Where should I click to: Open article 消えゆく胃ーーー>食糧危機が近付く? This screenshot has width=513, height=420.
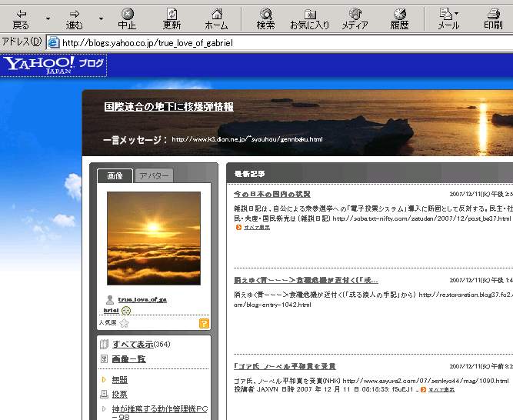click(x=306, y=280)
